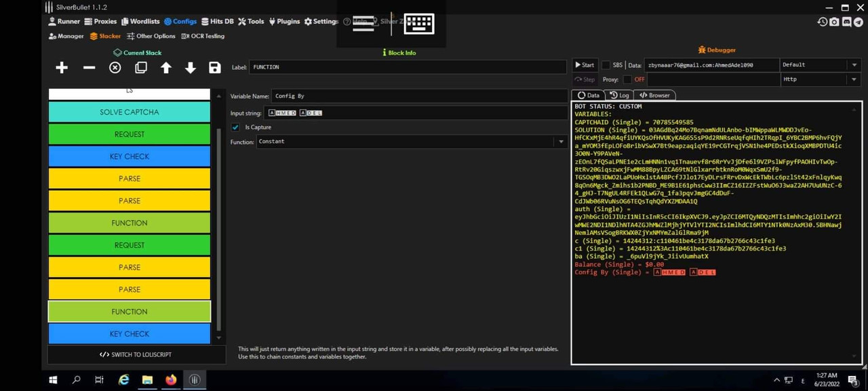The image size is (868, 391).
Task: Uncheck the Is Capture checkbox
Action: point(235,127)
